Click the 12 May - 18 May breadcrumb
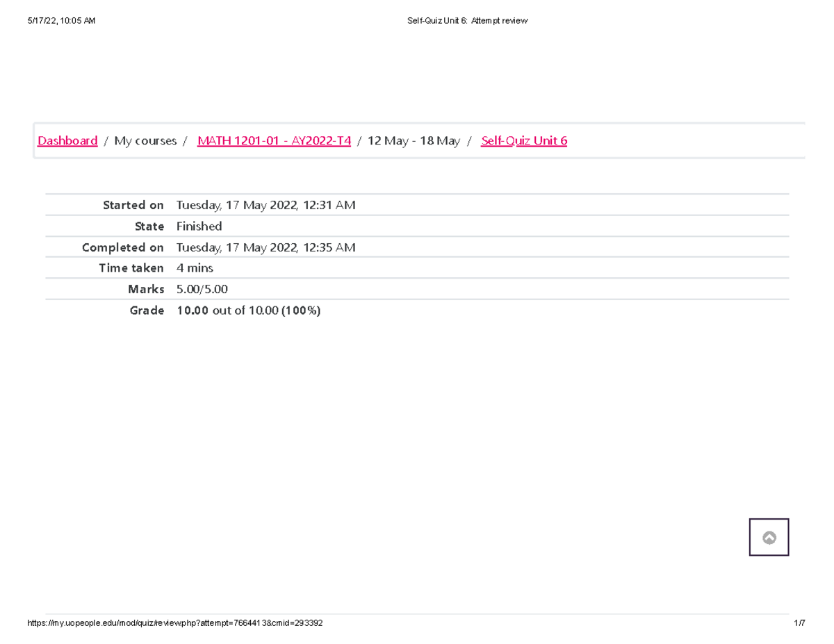The width and height of the screenshot is (834, 644). tap(414, 141)
